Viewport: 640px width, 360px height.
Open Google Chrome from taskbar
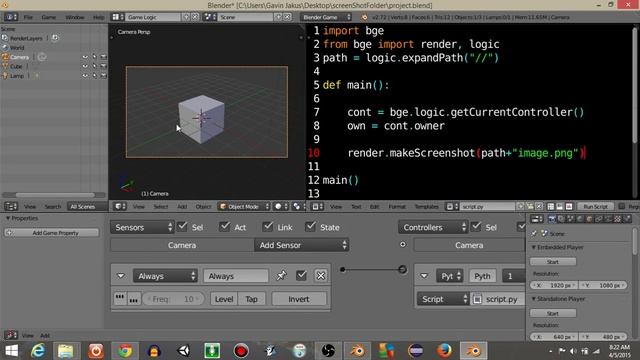pos(125,351)
